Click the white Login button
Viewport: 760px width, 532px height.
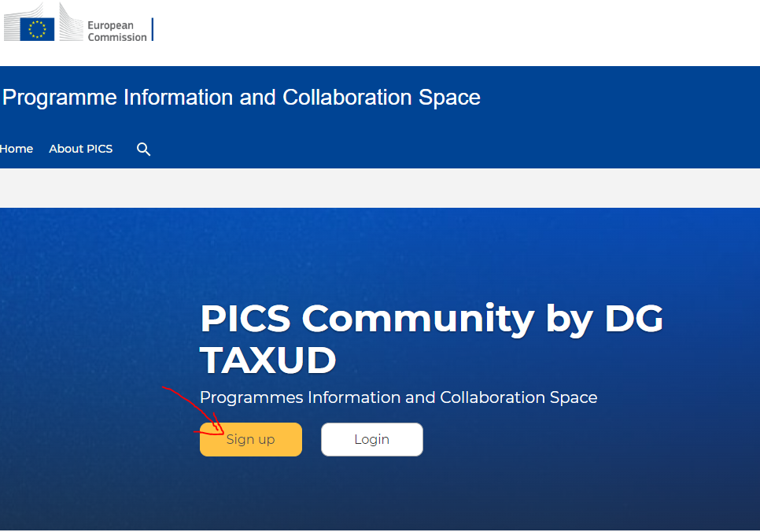click(x=372, y=439)
